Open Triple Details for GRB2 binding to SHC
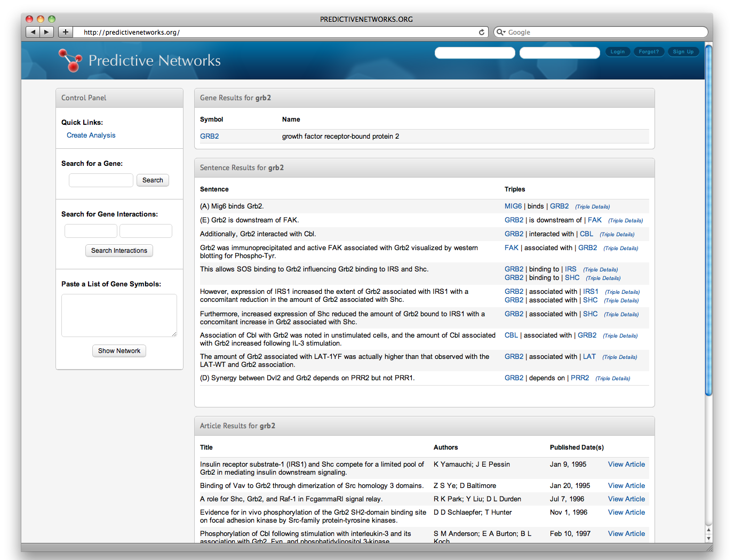 tap(603, 278)
